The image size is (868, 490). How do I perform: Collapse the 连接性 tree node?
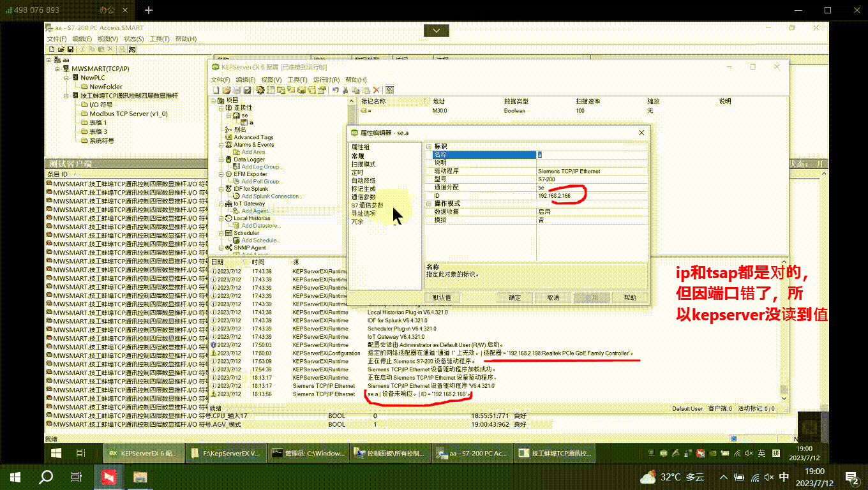220,108
